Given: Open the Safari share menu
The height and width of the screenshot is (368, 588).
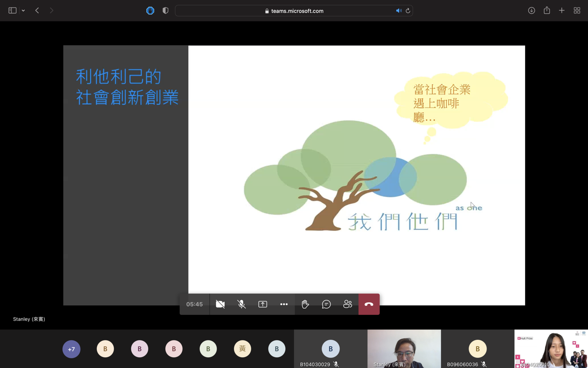Looking at the screenshot, I should tap(547, 10).
